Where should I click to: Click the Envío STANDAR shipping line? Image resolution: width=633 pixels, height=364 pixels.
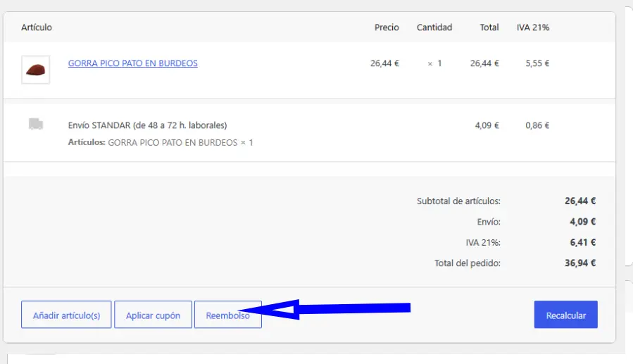pyautogui.click(x=147, y=125)
